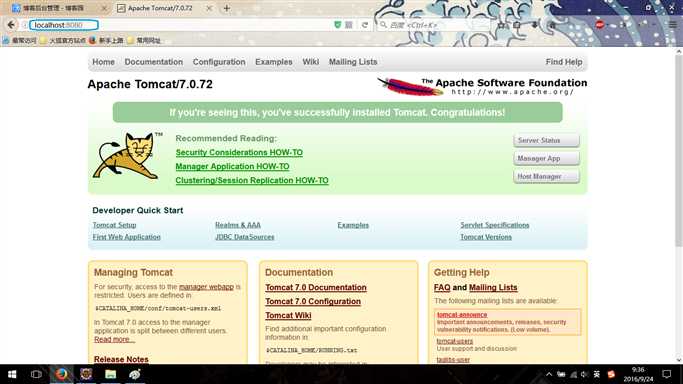The image size is (683, 384).
Task: Open the First Web Application link
Action: (126, 237)
